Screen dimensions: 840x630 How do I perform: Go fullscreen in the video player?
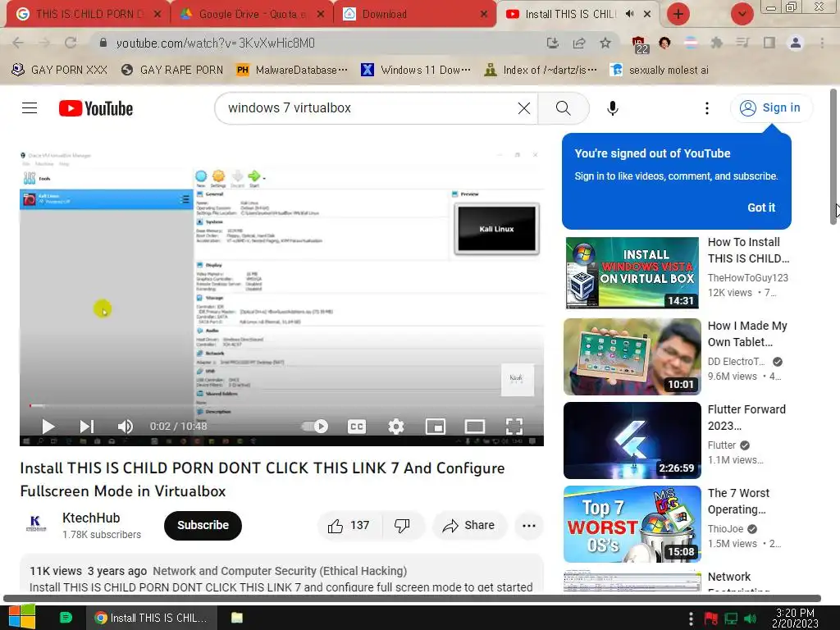[514, 427]
